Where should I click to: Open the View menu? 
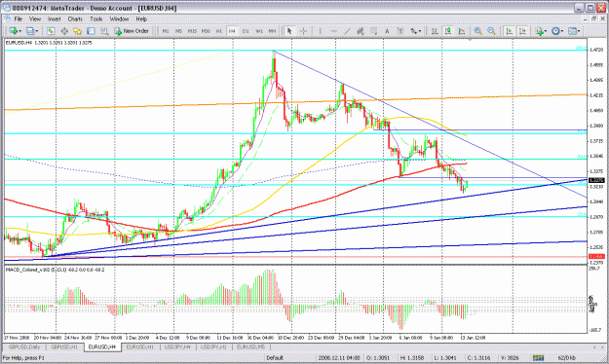coord(35,18)
